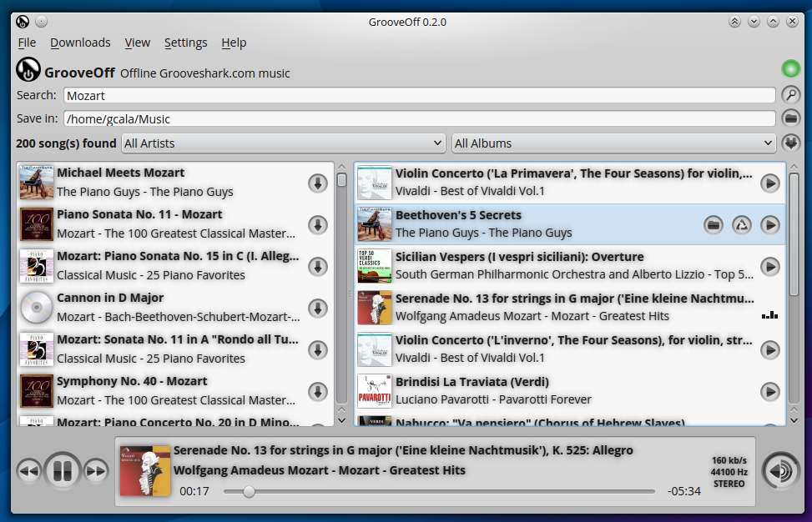Open the Downloads menu

[x=80, y=43]
